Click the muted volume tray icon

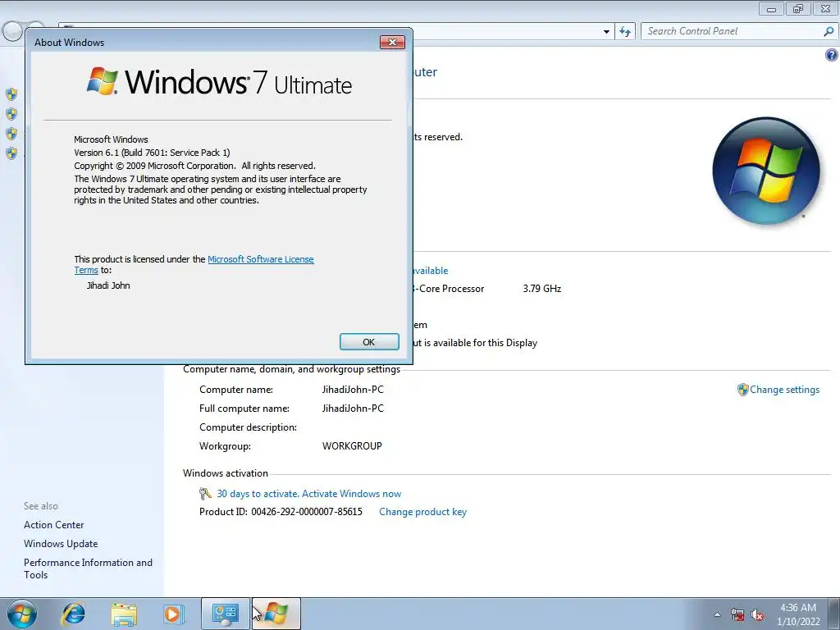tap(757, 615)
